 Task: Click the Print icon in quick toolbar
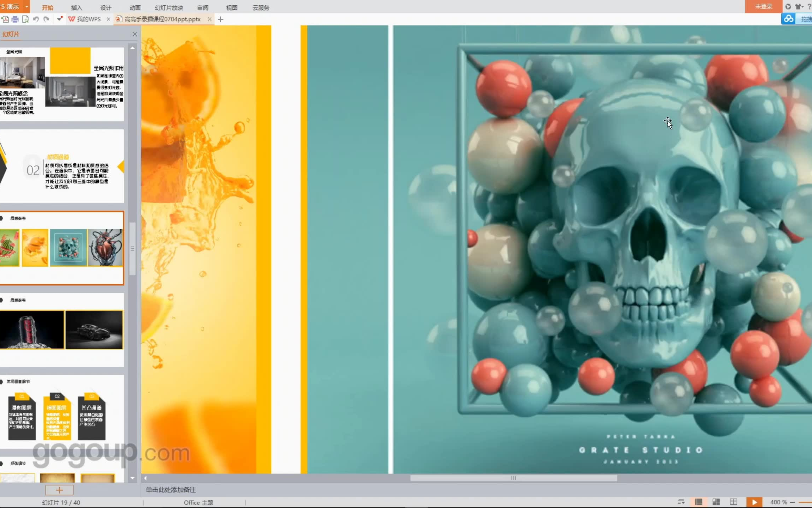15,19
